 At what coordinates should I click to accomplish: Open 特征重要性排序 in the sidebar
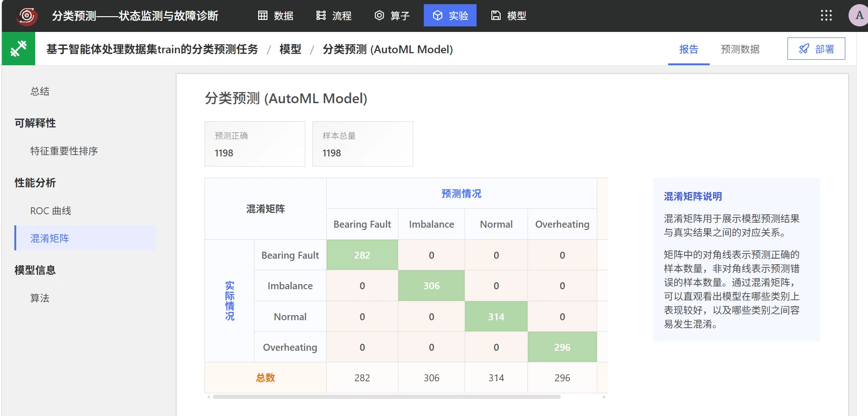[64, 151]
